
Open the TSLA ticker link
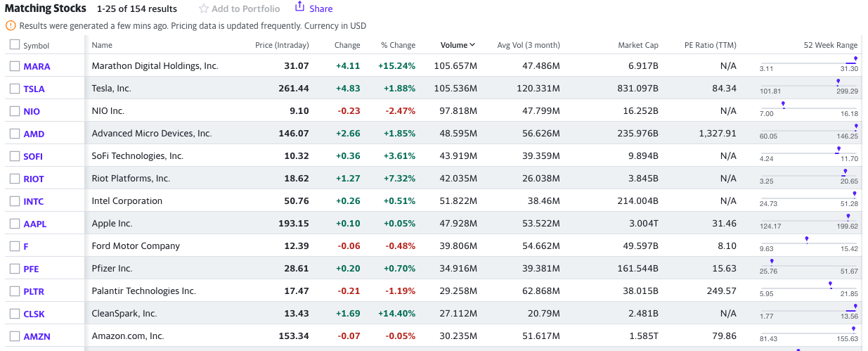pyautogui.click(x=34, y=89)
